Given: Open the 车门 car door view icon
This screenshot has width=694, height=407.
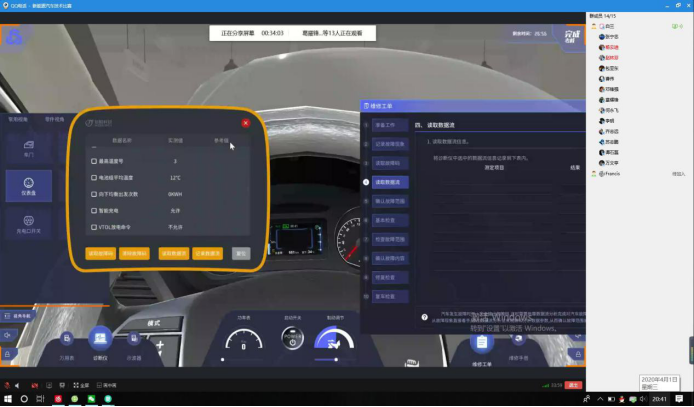Looking at the screenshot, I should [28, 148].
